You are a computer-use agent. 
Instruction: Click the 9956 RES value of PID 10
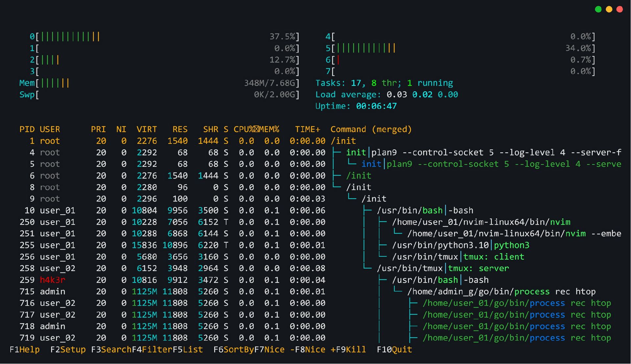click(177, 210)
